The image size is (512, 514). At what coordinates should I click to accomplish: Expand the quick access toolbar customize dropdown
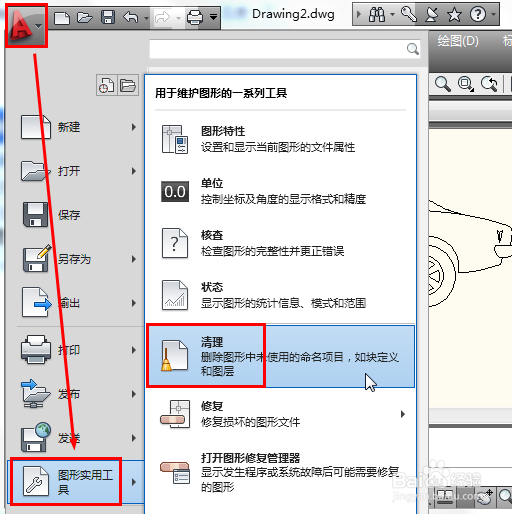click(x=213, y=17)
